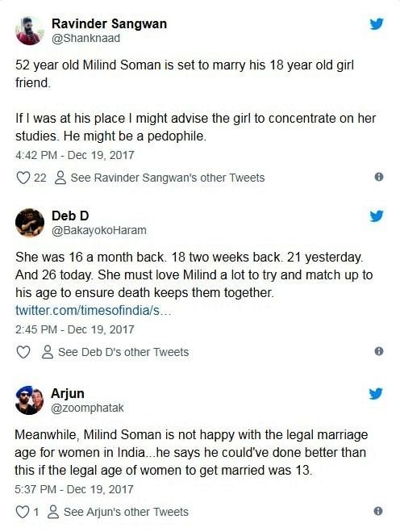Click the Twitter bird icon on Deb D's tweet
The width and height of the screenshot is (400, 532).
377,216
